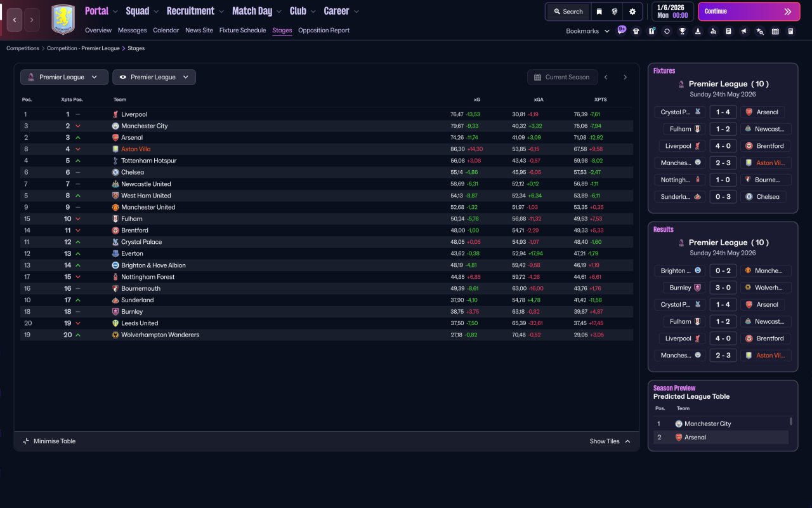
Task: Go to previous season with left chevron
Action: point(606,77)
